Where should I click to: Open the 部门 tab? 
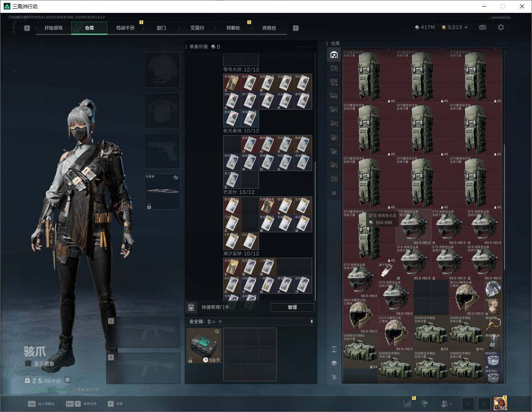(x=161, y=28)
